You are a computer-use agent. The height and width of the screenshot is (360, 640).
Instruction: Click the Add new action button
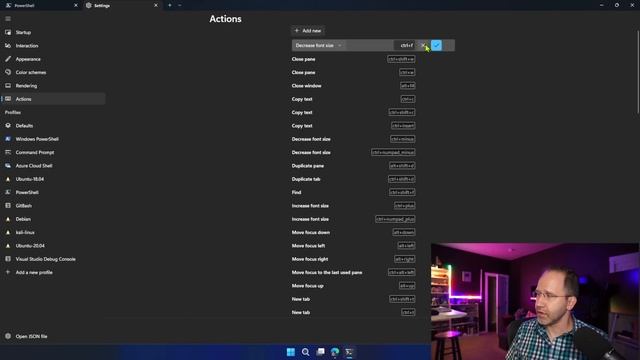click(x=308, y=31)
